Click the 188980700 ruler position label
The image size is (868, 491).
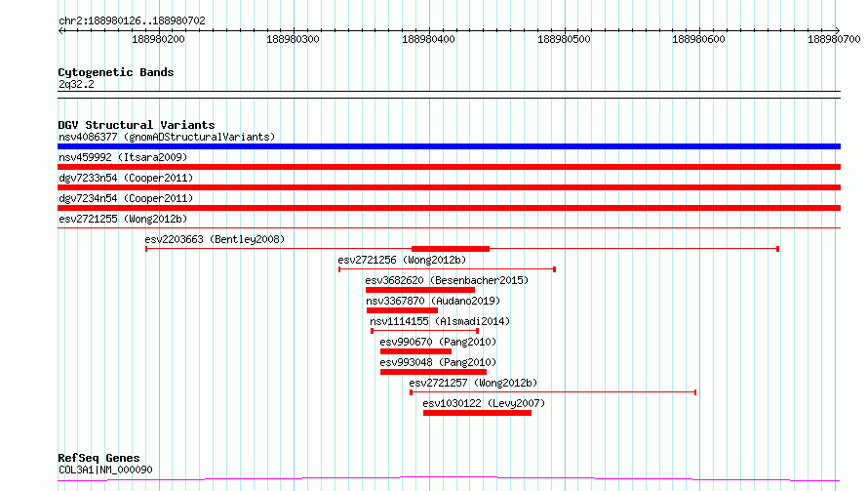click(834, 39)
